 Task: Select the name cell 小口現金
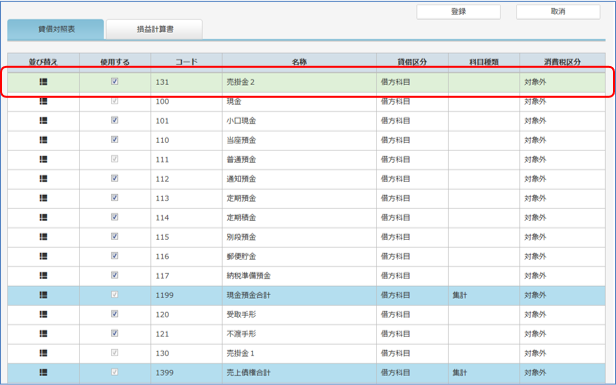coord(299,121)
